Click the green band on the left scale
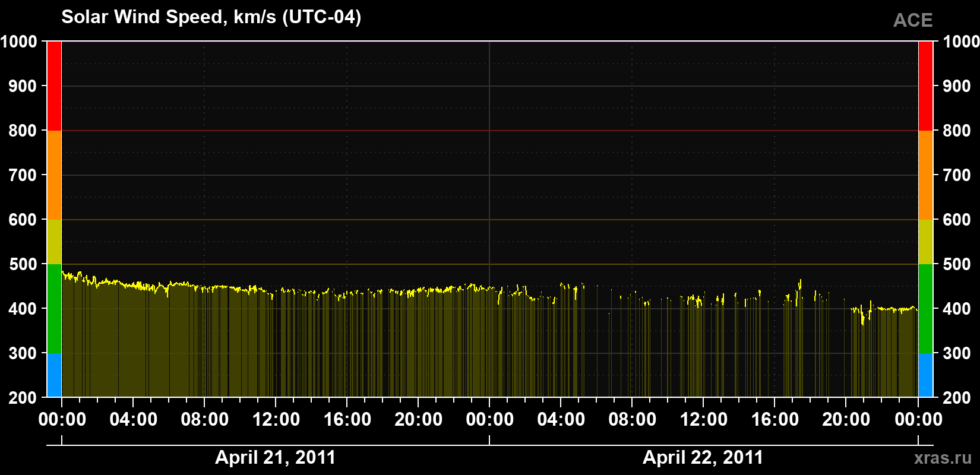The width and height of the screenshot is (980, 475). [x=54, y=309]
